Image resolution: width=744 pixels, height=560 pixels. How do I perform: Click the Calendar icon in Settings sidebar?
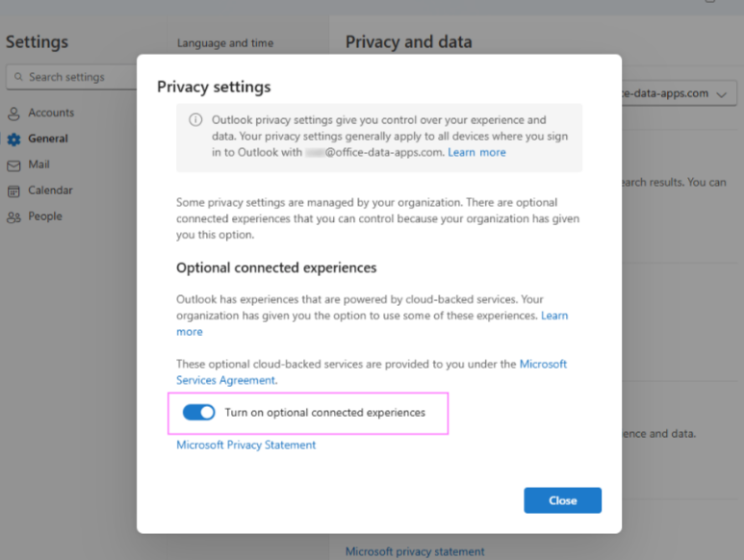click(13, 191)
